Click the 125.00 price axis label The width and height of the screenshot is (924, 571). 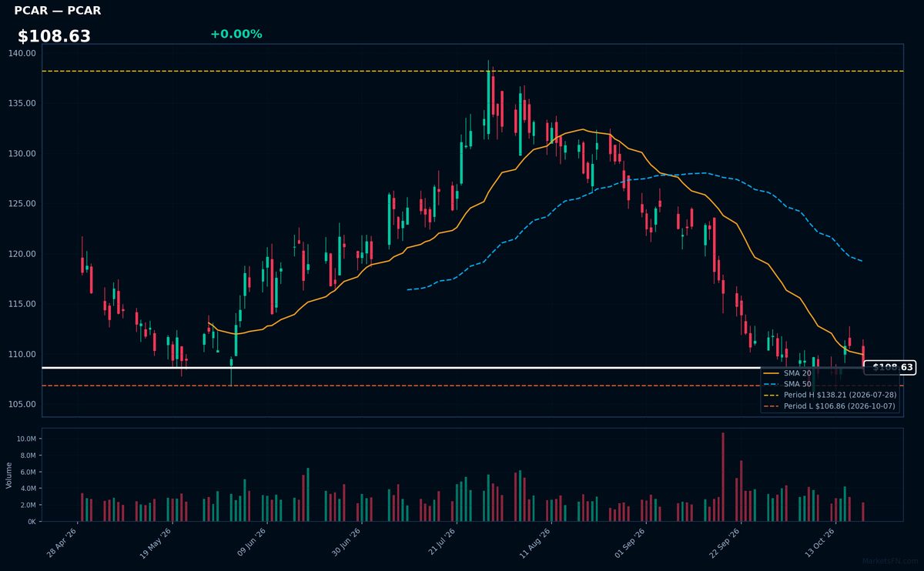pos(22,204)
